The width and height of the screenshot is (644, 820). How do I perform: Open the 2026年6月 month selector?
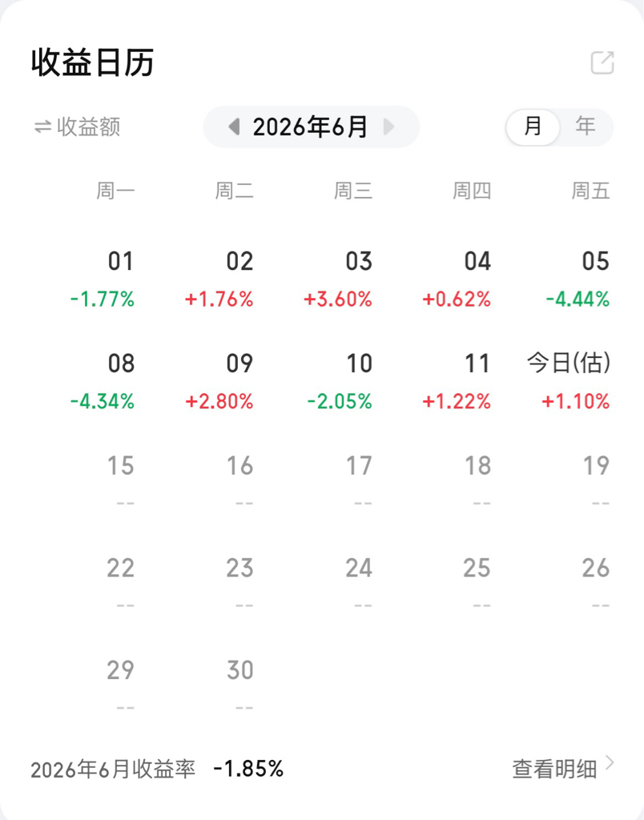312,127
